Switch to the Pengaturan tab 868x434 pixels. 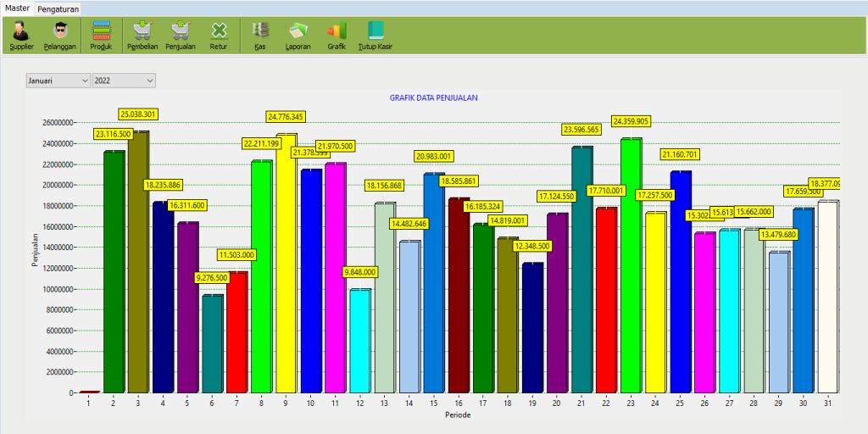tap(58, 8)
